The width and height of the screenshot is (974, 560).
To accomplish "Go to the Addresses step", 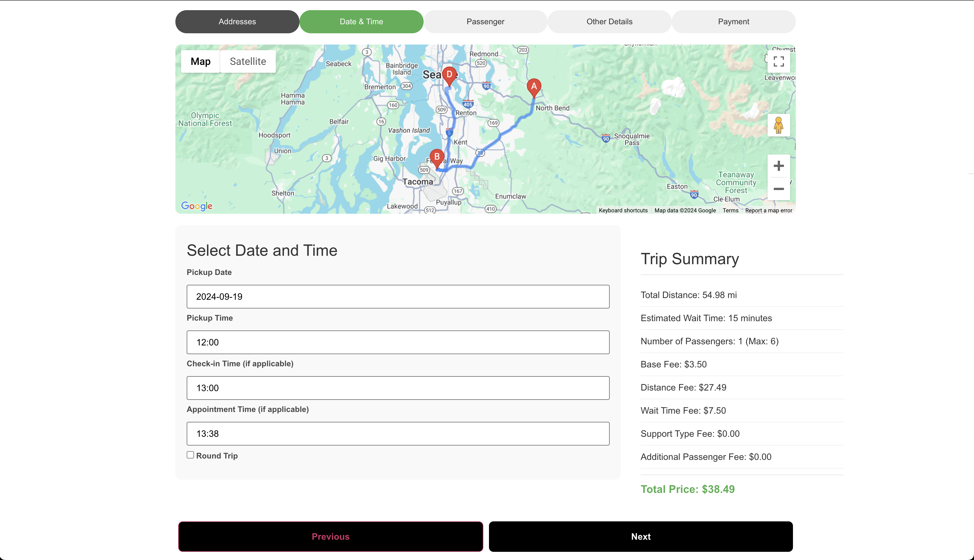I will (237, 21).
